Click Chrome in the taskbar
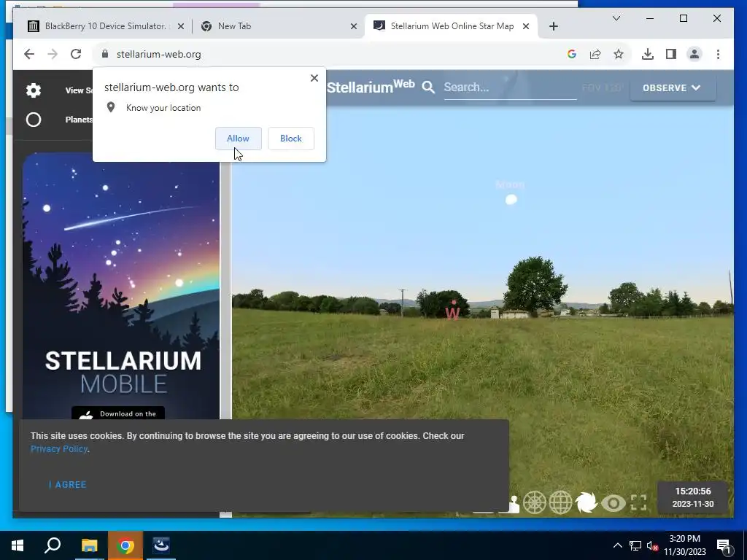The height and width of the screenshot is (560, 747). click(x=125, y=545)
